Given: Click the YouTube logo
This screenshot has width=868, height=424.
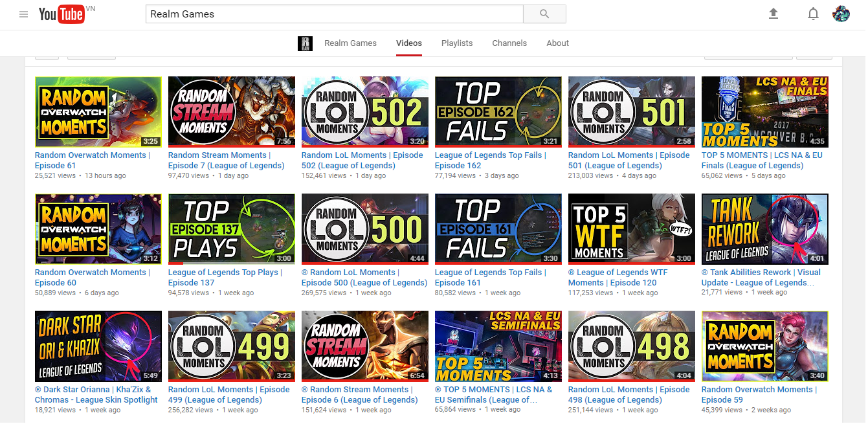Looking at the screenshot, I should [62, 14].
